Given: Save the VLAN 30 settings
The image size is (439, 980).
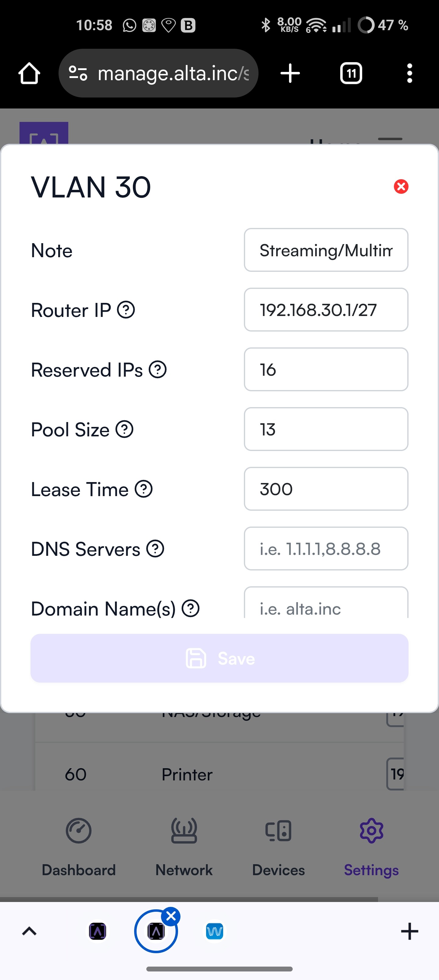Looking at the screenshot, I should 219,658.
